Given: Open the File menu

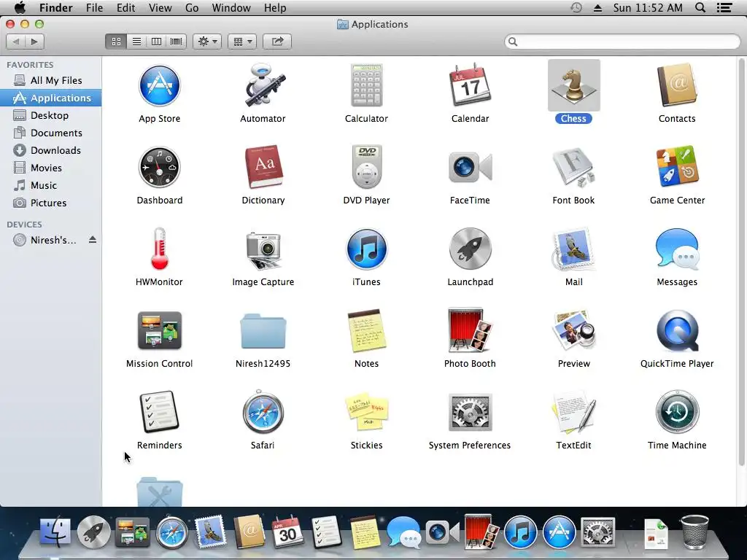Looking at the screenshot, I should coord(94,7).
